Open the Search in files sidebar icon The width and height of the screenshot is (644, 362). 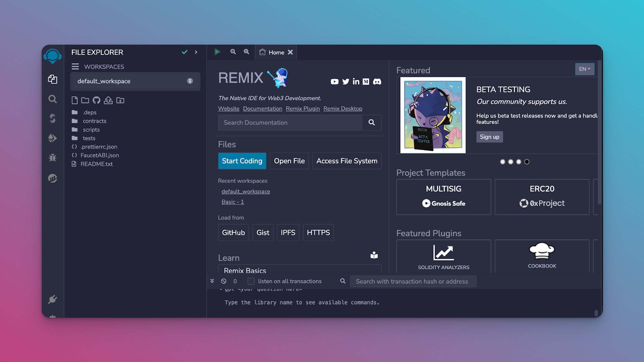pyautogui.click(x=52, y=99)
